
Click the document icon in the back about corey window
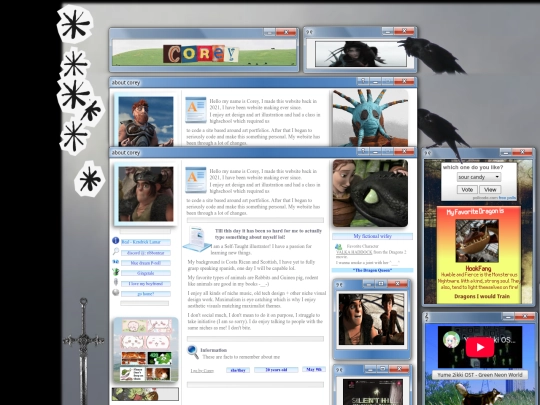[196, 110]
